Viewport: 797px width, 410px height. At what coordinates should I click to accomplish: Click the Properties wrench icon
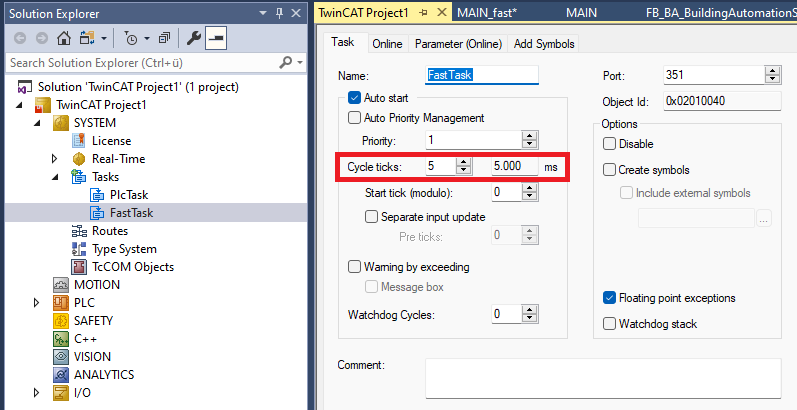coord(193,38)
